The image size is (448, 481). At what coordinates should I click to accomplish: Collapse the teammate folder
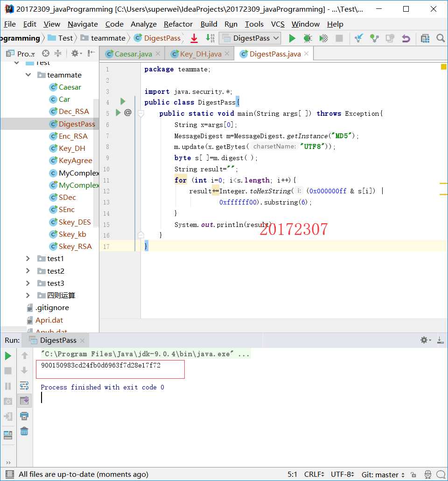28,75
